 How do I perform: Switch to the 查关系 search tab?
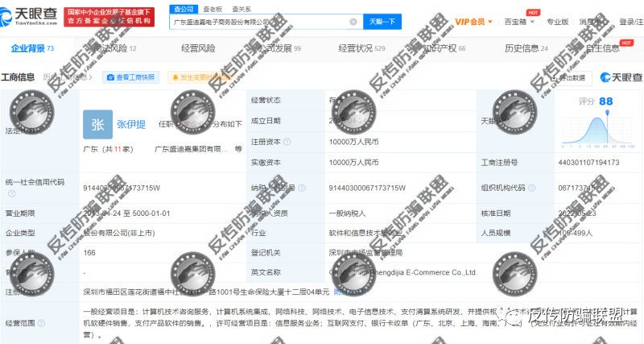pyautogui.click(x=242, y=9)
